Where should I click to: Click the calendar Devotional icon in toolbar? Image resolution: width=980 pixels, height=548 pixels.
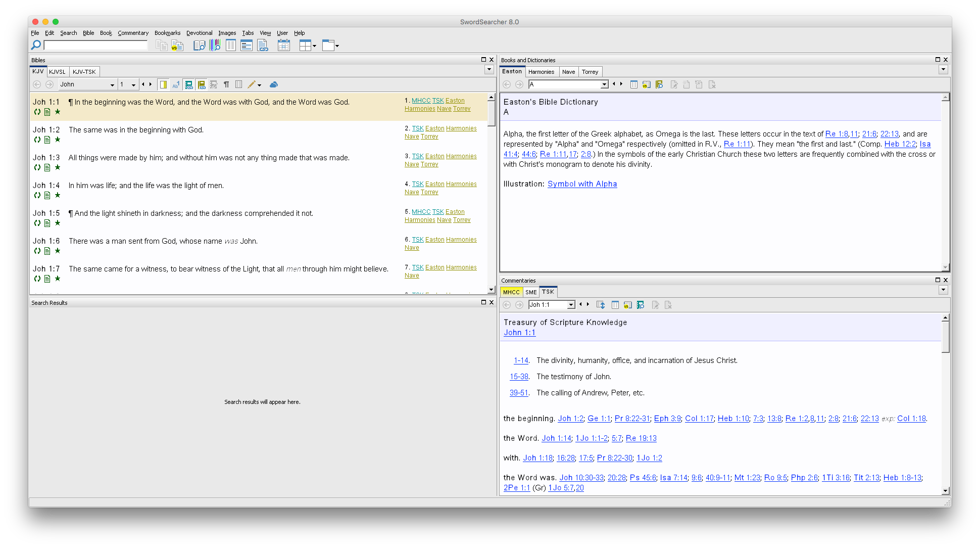284,45
